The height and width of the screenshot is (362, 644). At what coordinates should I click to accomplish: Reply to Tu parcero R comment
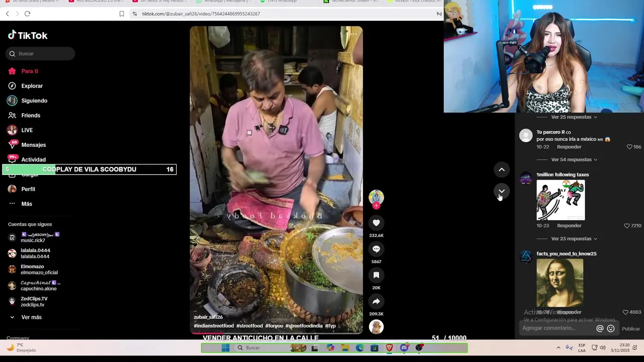(x=569, y=147)
